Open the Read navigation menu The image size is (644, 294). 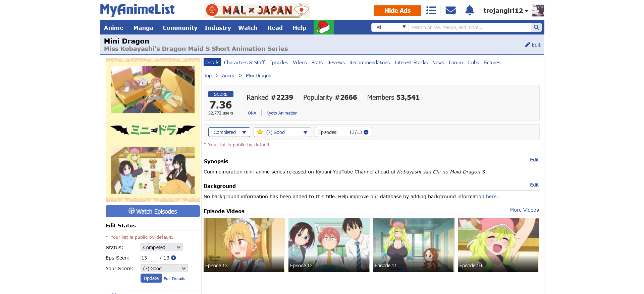[275, 28]
